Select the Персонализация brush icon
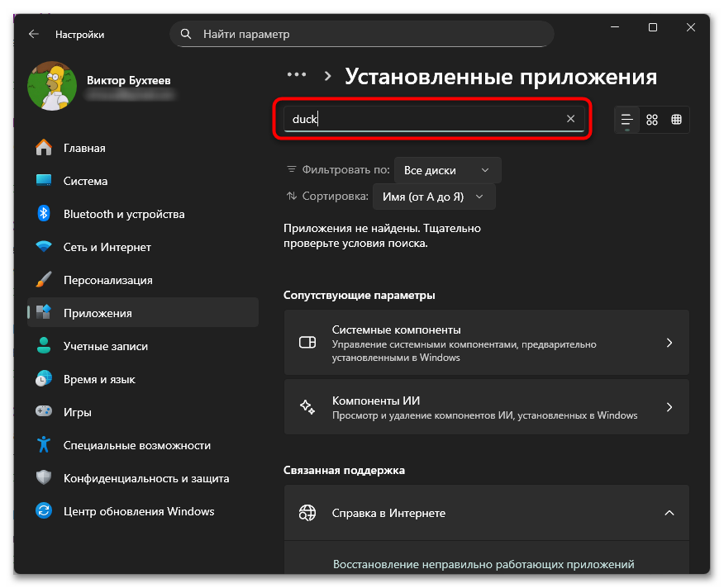724x588 pixels. point(43,280)
